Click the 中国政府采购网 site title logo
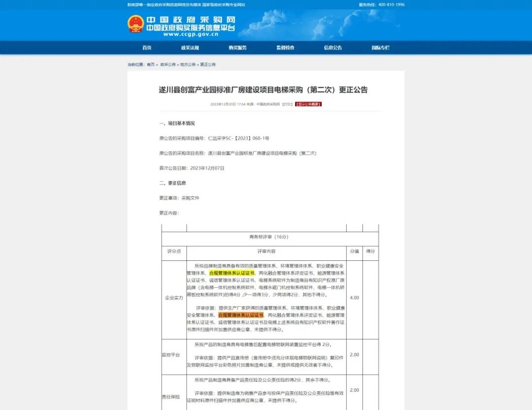Viewport: 532px width, 410px height. click(x=190, y=20)
